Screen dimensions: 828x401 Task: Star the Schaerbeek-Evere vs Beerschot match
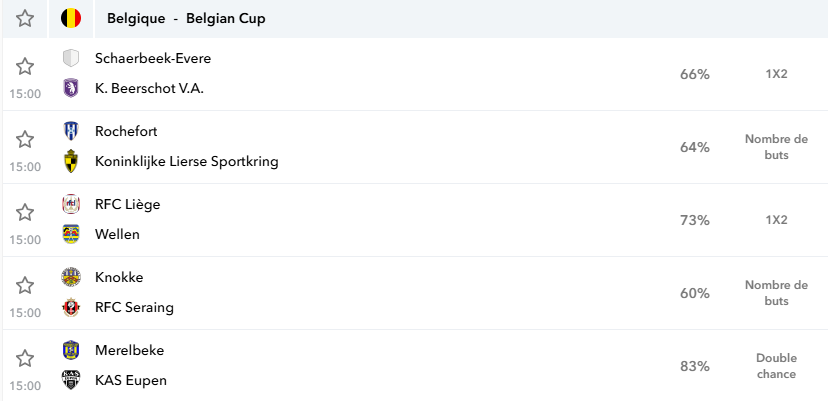[25, 67]
